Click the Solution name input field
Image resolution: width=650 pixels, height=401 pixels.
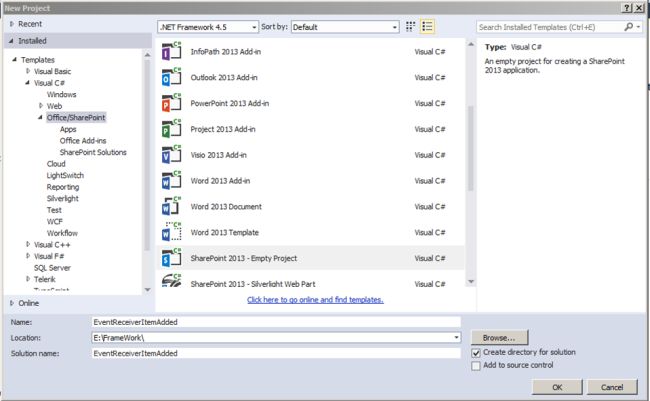(x=276, y=353)
